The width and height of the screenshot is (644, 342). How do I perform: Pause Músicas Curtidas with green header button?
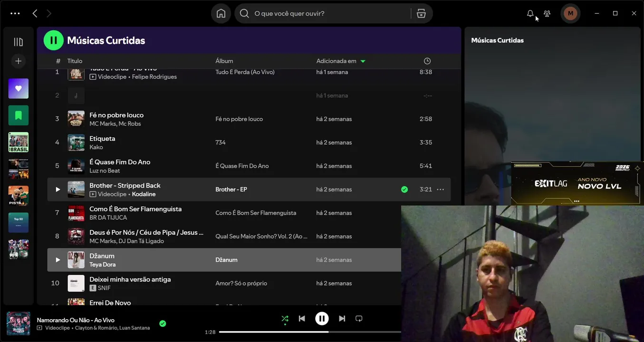click(x=54, y=40)
